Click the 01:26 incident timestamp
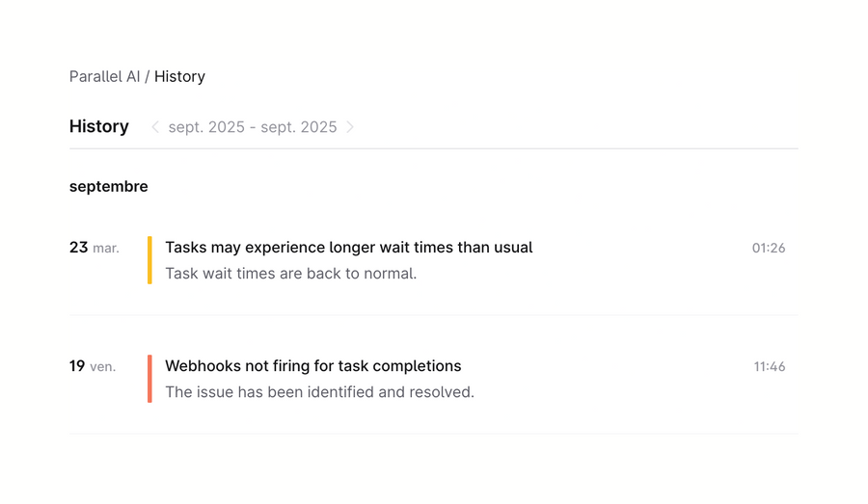 point(769,249)
